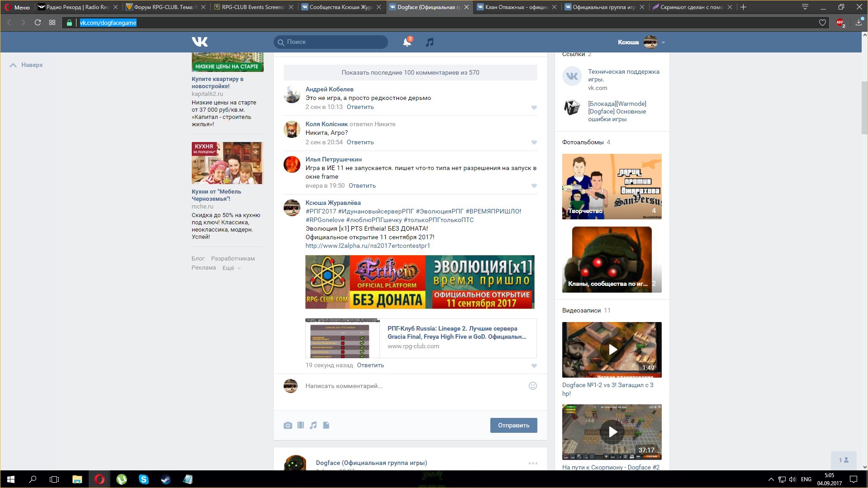Open the music note icon in header
The height and width of the screenshot is (488, 868).
click(x=429, y=42)
